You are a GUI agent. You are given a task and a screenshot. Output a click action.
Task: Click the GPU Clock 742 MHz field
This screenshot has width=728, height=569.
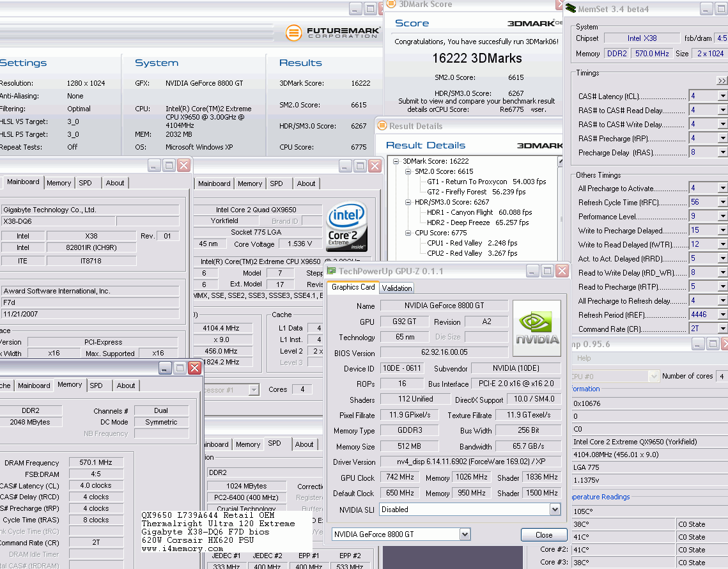(399, 477)
